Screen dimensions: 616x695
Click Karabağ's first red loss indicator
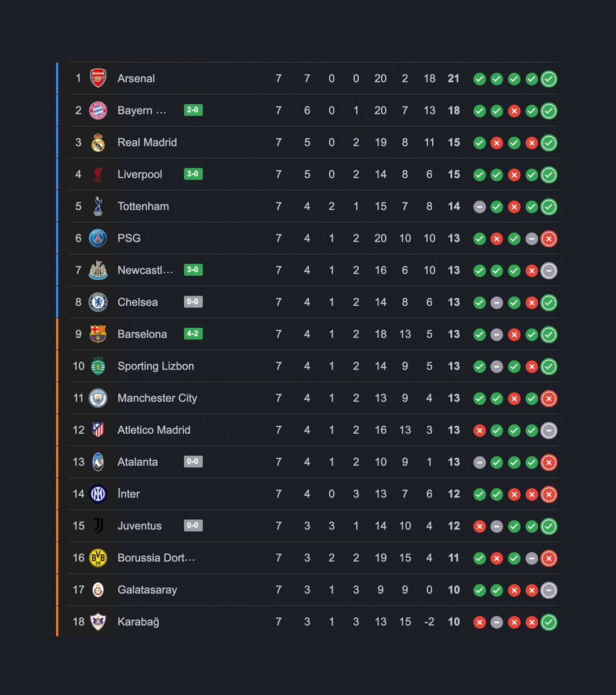click(479, 622)
